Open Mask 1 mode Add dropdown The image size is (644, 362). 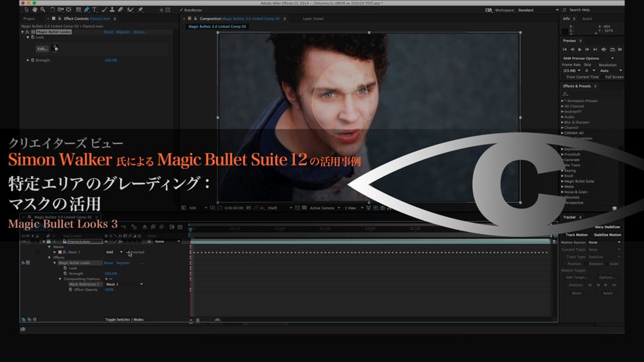pyautogui.click(x=114, y=252)
